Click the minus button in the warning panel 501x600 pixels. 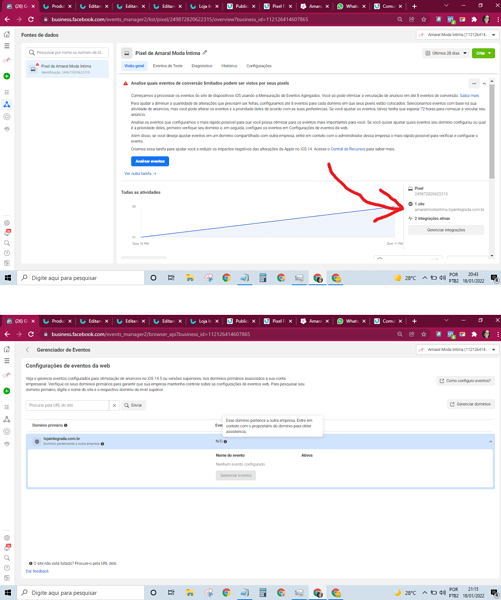[474, 83]
